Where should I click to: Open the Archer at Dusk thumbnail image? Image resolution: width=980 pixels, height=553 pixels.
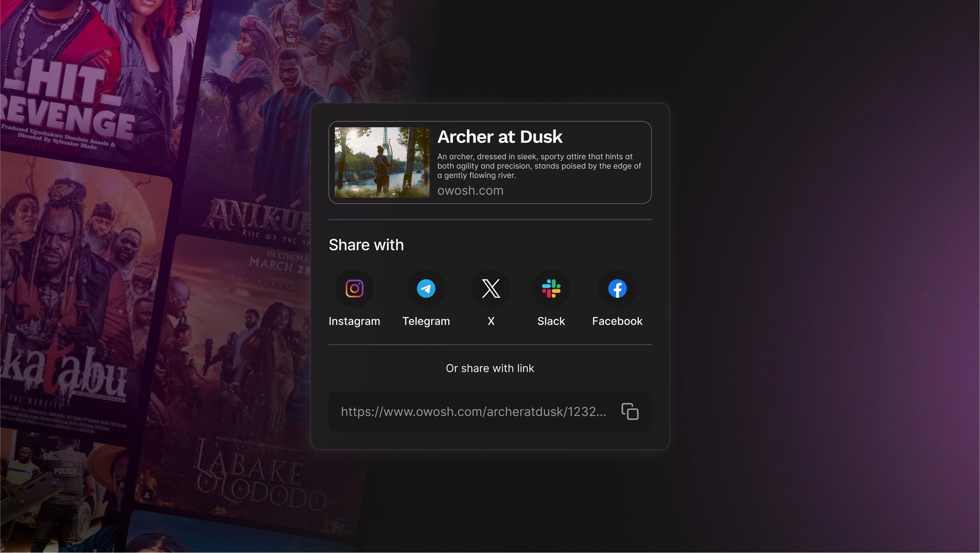click(382, 162)
